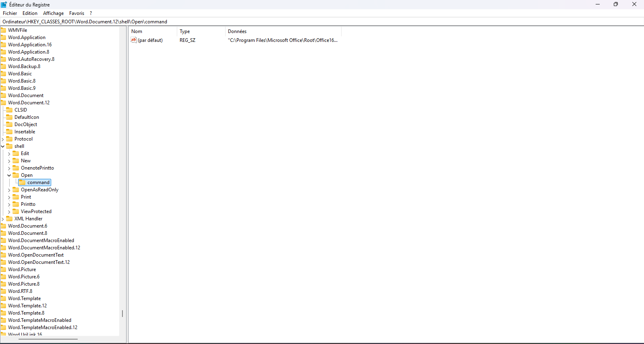
Task: Click the tree's vertical scrollbar thumb
Action: pyautogui.click(x=122, y=313)
